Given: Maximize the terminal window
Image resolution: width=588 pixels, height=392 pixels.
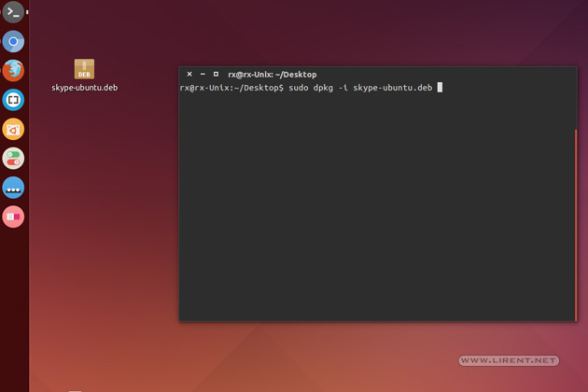Looking at the screenshot, I should point(216,75).
